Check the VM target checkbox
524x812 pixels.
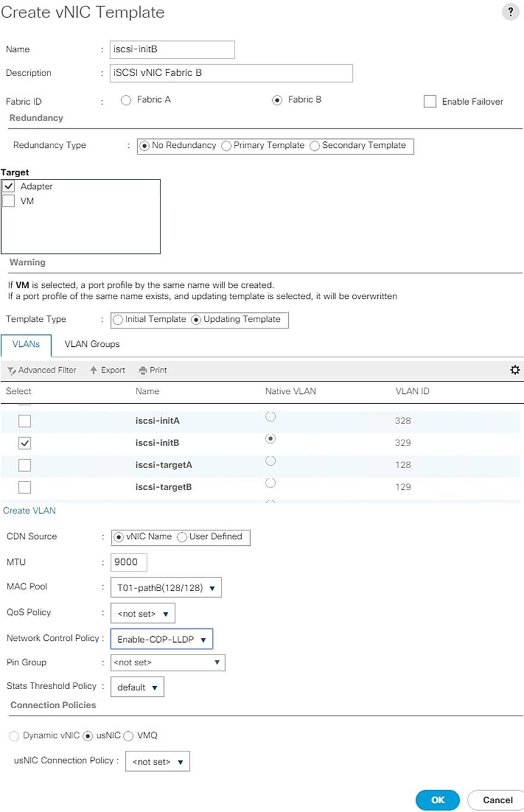tap(9, 201)
